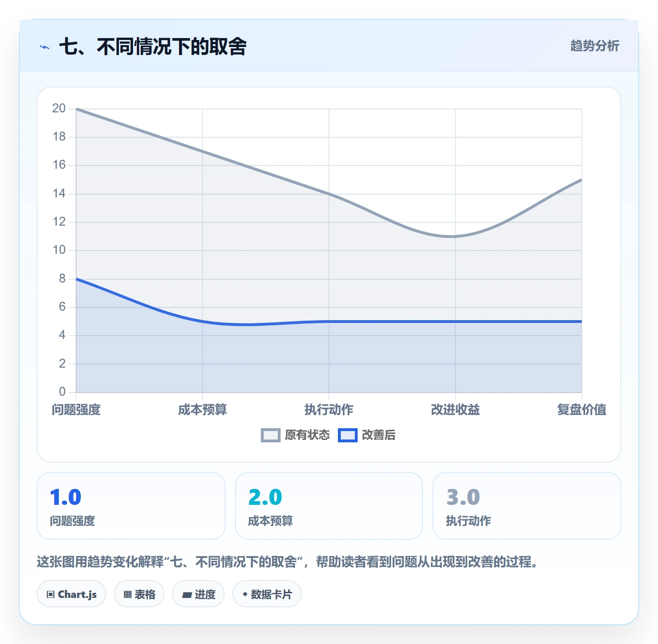Image resolution: width=658 pixels, height=644 pixels.
Task: Click the 成本预算 x-axis label of the chart
Action: pyautogui.click(x=203, y=410)
